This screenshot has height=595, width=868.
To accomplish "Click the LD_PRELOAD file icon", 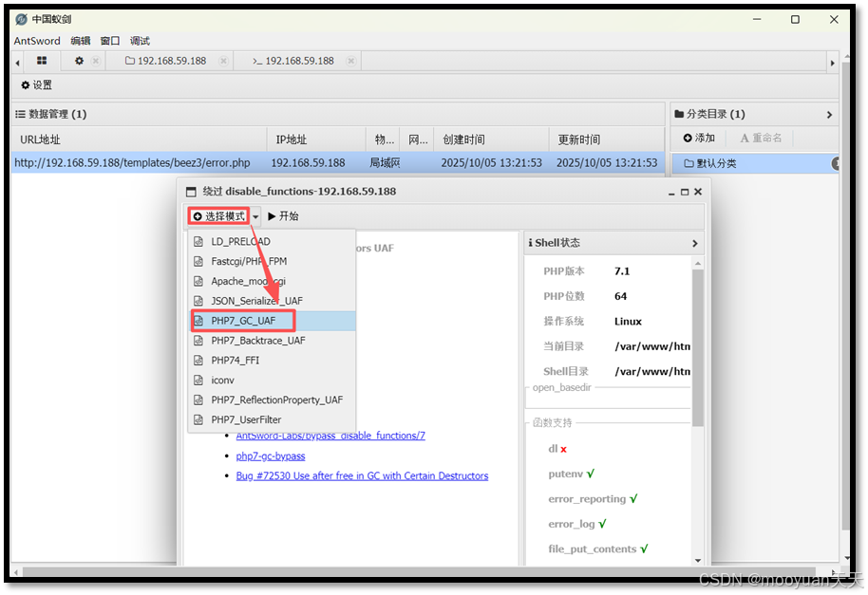I will (x=198, y=242).
